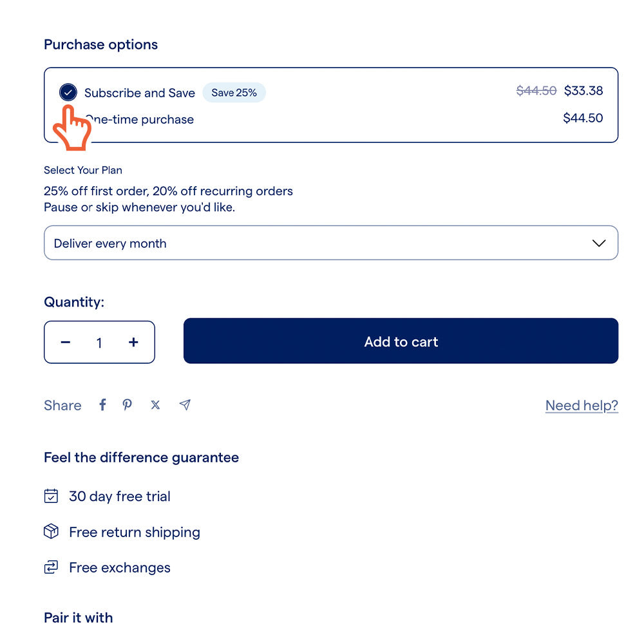Open the Deliver every month dropdown
Screen dimensions: 644x644
tap(322, 243)
